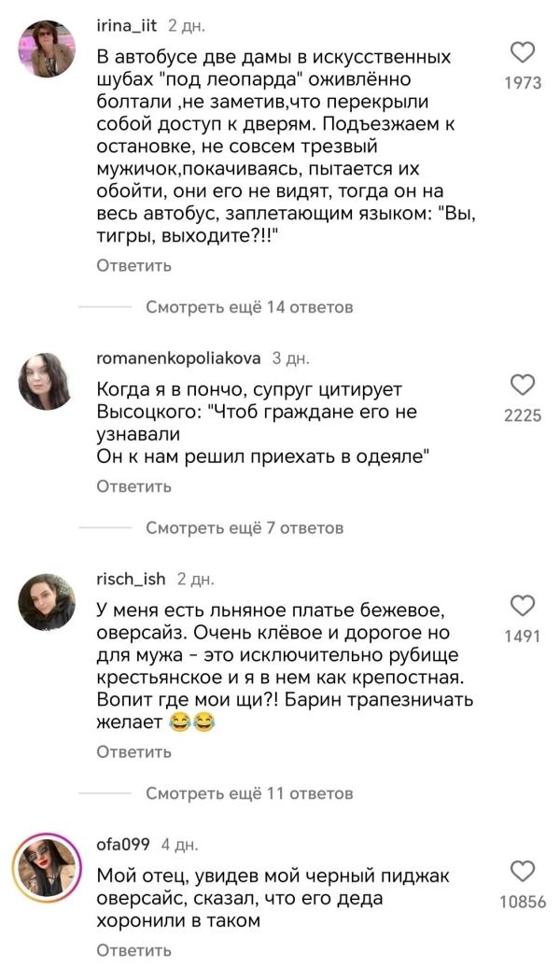Image resolution: width=560 pixels, height=967 pixels.
Task: Tap "Ответить" below risch_ish's comment
Action: [134, 751]
